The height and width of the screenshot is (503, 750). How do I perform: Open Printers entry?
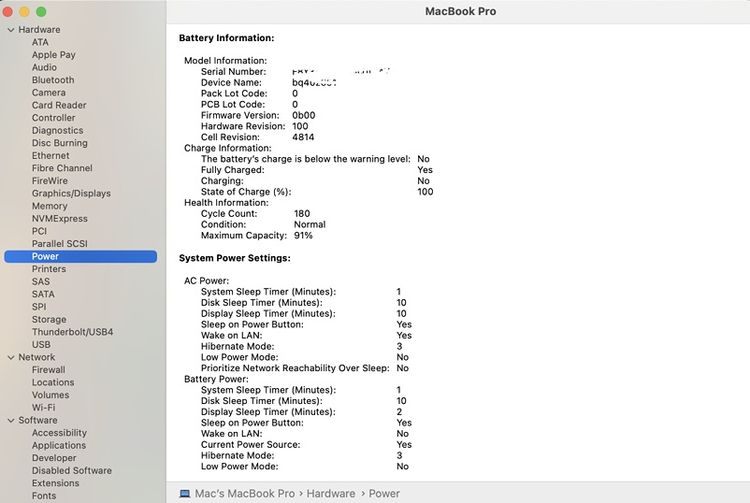[49, 269]
